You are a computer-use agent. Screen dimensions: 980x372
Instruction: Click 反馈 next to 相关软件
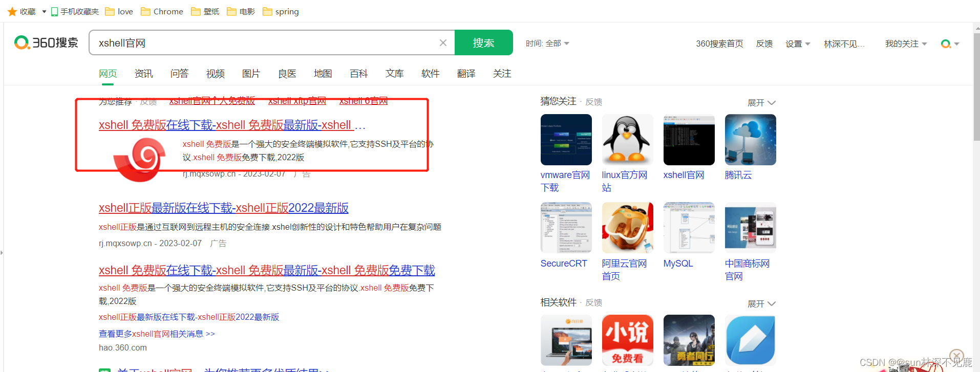tap(594, 303)
